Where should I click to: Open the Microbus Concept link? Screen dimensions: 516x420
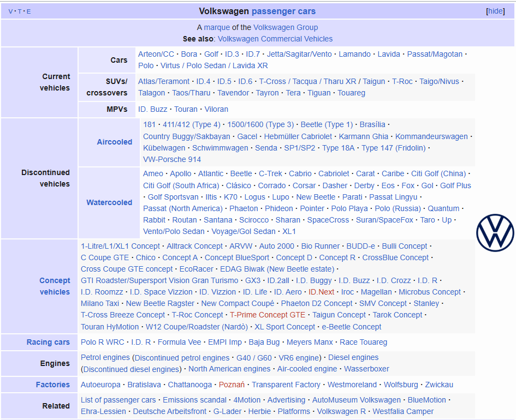429,292
